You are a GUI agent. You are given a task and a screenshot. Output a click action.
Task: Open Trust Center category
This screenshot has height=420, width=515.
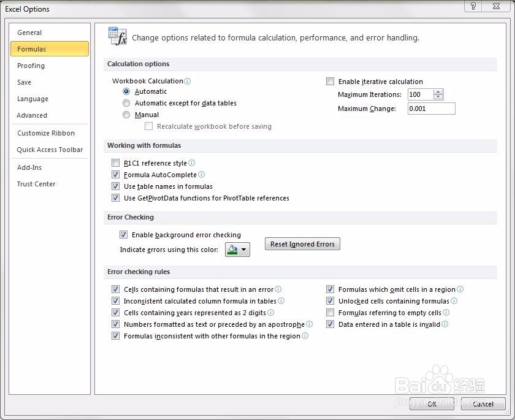(50, 184)
